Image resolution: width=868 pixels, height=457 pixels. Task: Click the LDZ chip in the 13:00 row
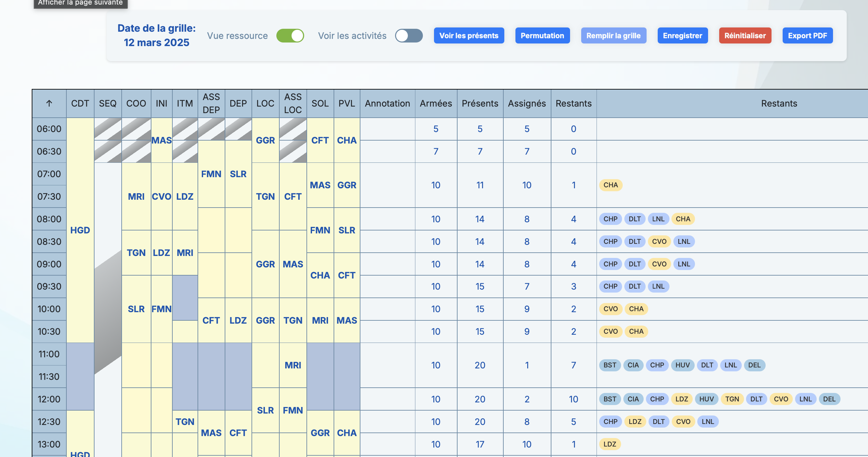(x=610, y=444)
